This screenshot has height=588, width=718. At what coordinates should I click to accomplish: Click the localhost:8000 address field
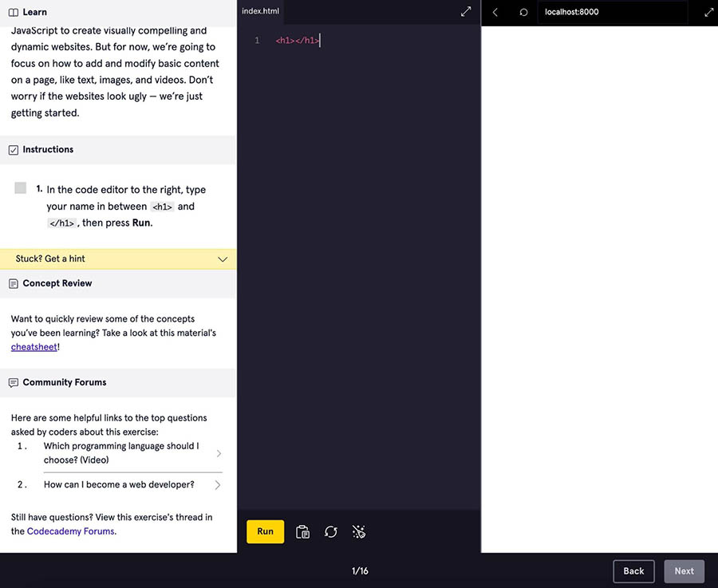coord(611,12)
